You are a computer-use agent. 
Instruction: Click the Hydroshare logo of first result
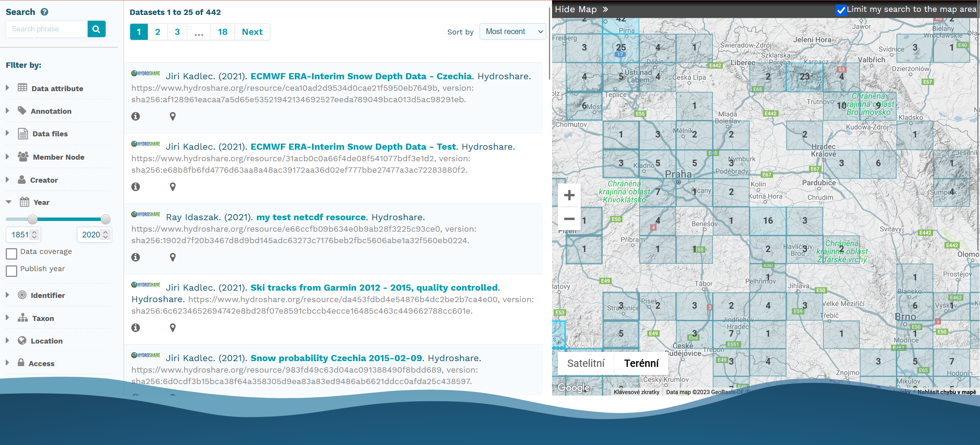pos(146,73)
